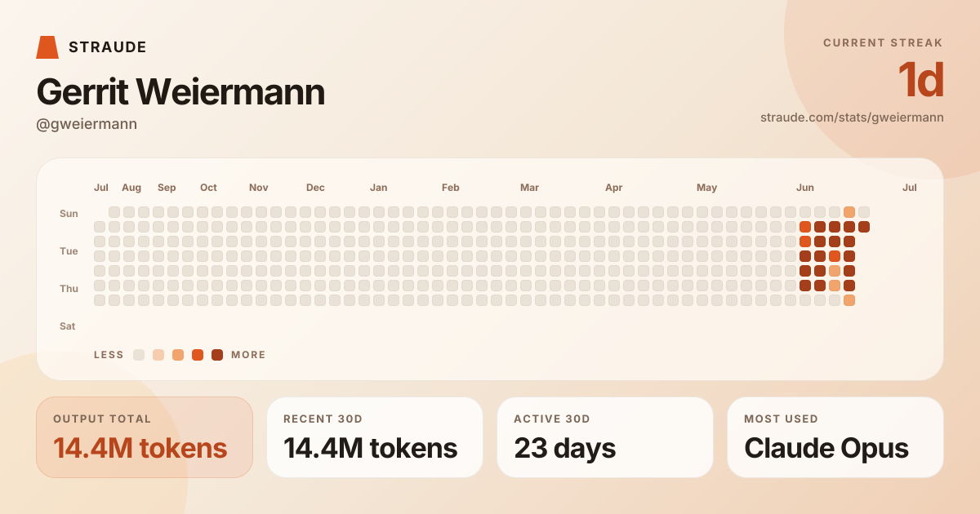Click the last dark Monday cell in heatmap
This screenshot has width=980, height=514.
point(864,227)
